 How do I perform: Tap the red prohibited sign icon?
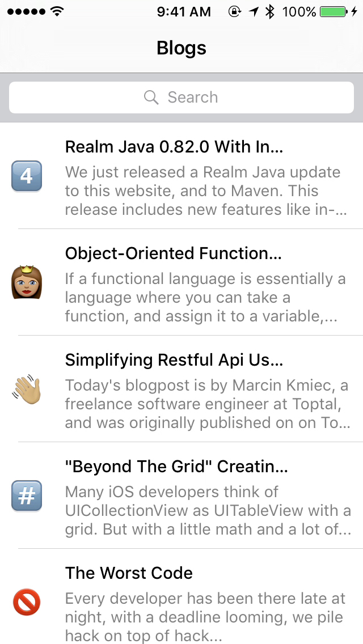point(27,602)
